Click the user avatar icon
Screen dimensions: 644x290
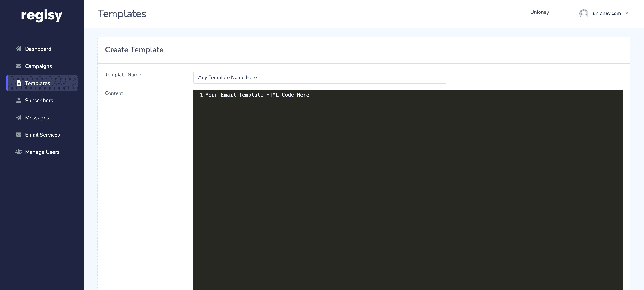click(x=583, y=13)
